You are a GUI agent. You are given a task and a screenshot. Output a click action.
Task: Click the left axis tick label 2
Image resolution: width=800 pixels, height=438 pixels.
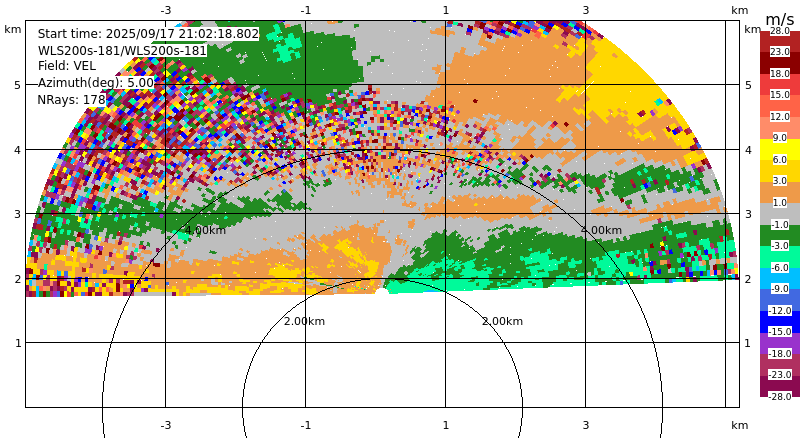(18, 279)
